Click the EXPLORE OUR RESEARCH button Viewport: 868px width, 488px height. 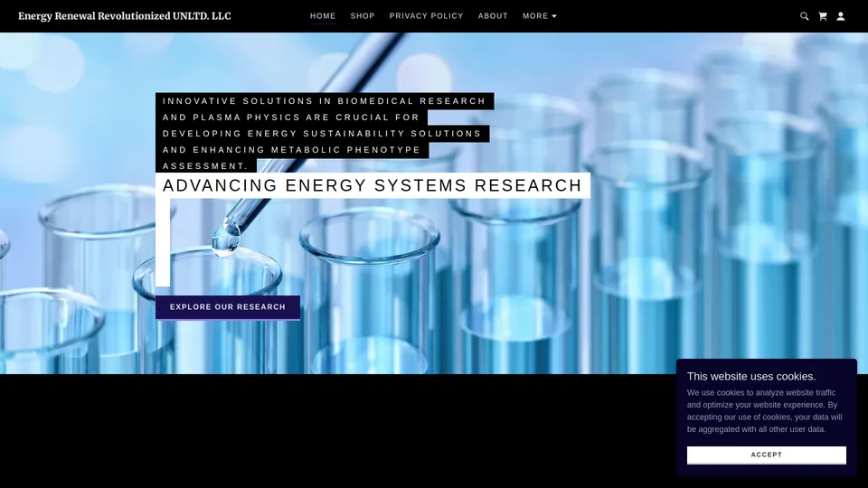(x=228, y=307)
